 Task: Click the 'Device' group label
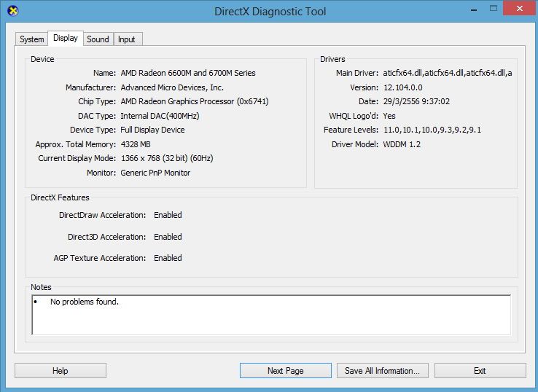coord(42,59)
